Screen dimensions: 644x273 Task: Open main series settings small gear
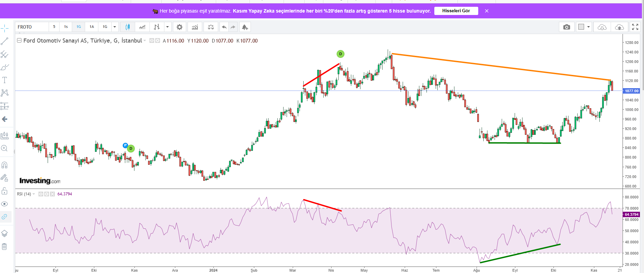tap(158, 41)
